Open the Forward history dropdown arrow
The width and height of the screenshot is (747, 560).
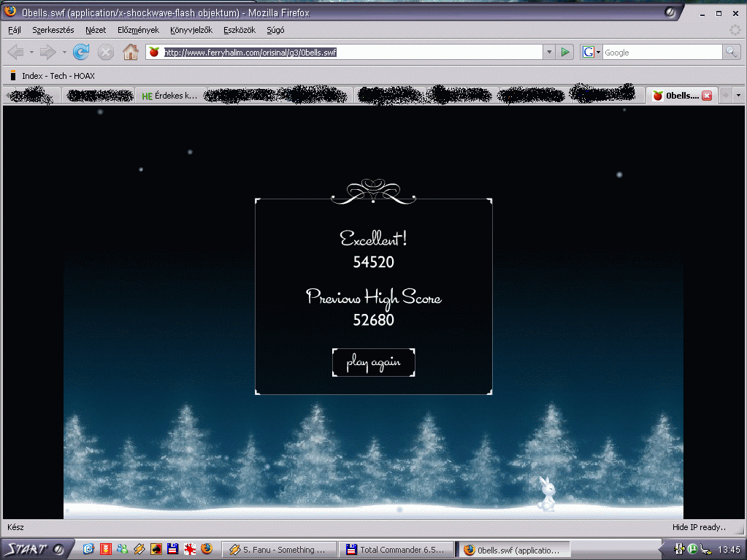[64, 52]
